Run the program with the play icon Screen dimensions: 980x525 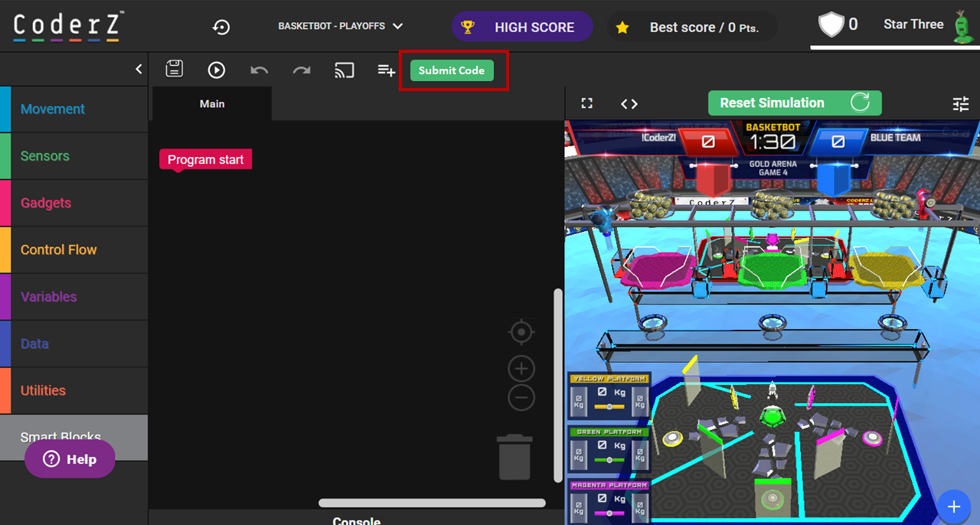coord(217,70)
